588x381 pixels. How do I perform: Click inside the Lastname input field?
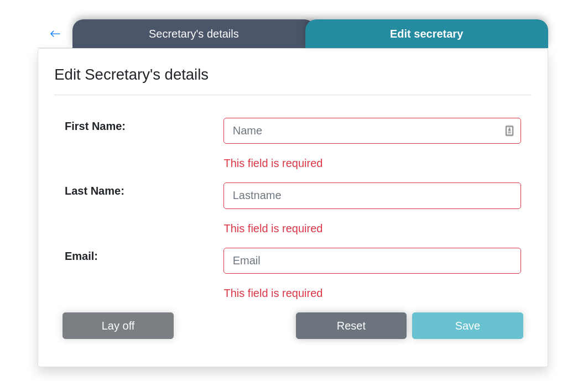(372, 195)
